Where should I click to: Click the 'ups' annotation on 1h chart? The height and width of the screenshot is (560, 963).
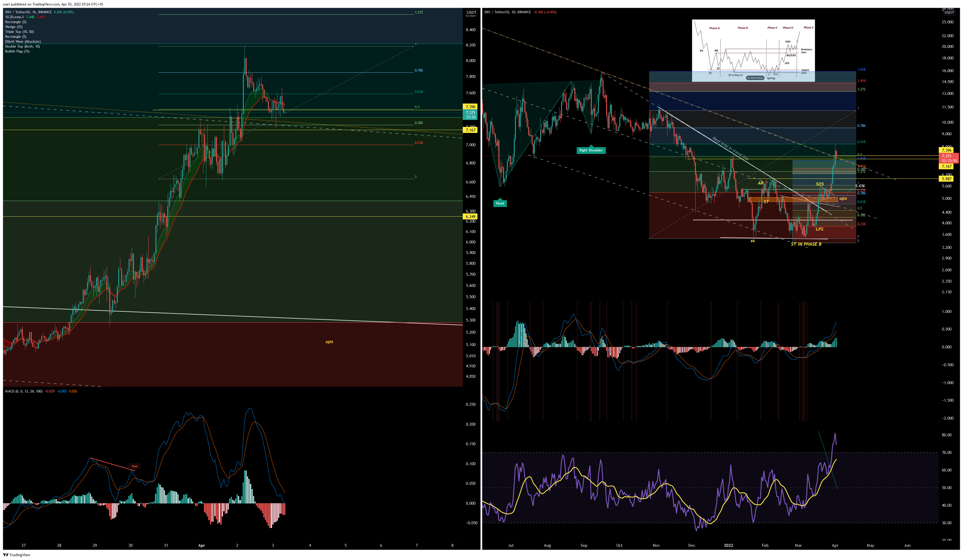(x=329, y=341)
